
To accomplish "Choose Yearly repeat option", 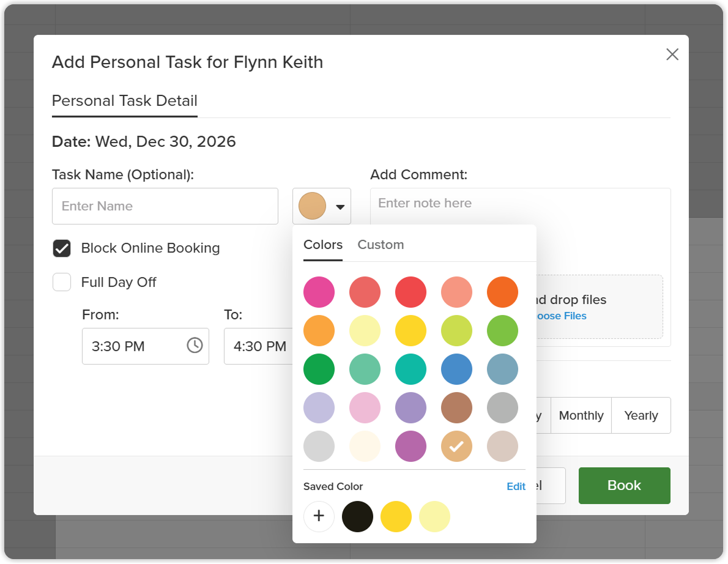I will pos(641,415).
